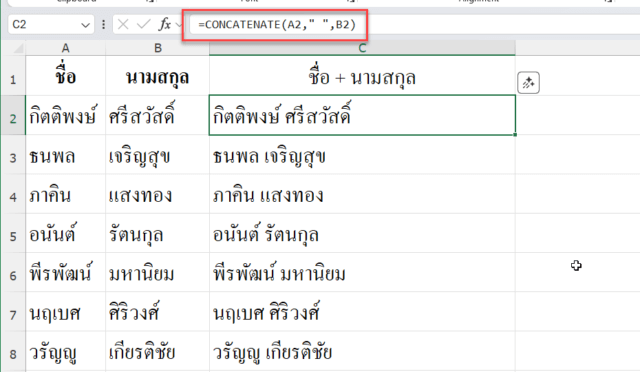This screenshot has height=372, width=640.
Task: Click cell ภาคิน in column A
Action: [66, 194]
